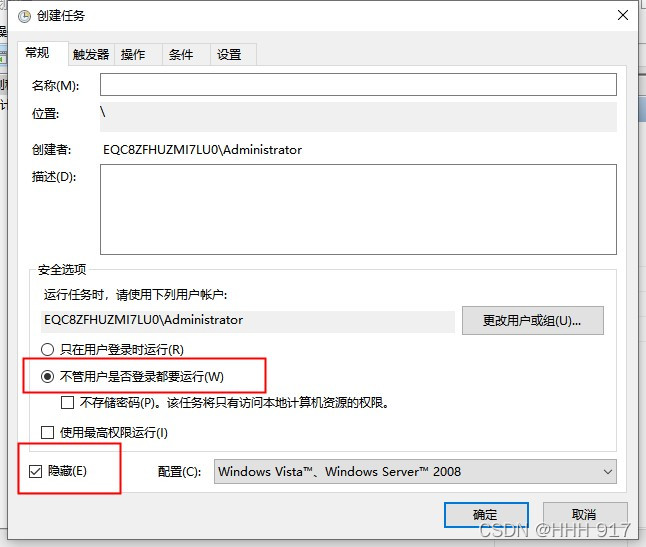The image size is (646, 547).
Task: Click inside the 描述(D) text area
Action: (358, 209)
